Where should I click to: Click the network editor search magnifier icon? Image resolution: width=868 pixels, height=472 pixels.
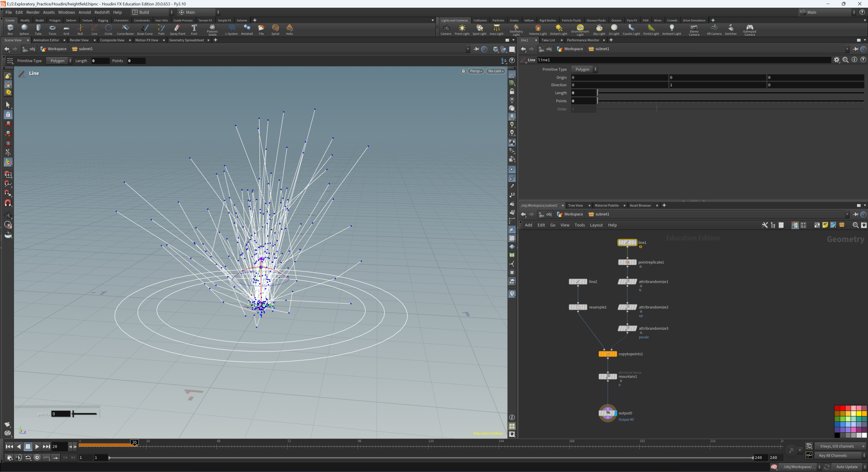855,225
